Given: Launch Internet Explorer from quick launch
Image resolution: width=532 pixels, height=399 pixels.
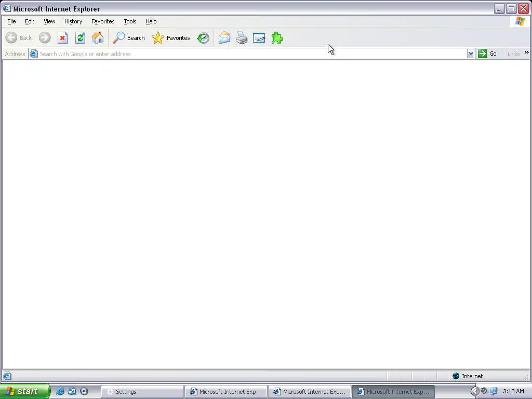Looking at the screenshot, I should tap(60, 391).
